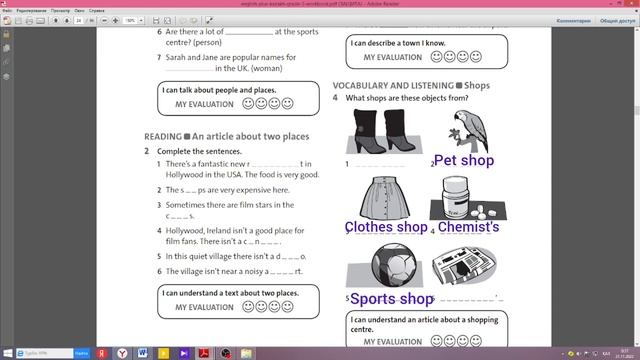Click the blue search button on taskbar

tap(82, 353)
